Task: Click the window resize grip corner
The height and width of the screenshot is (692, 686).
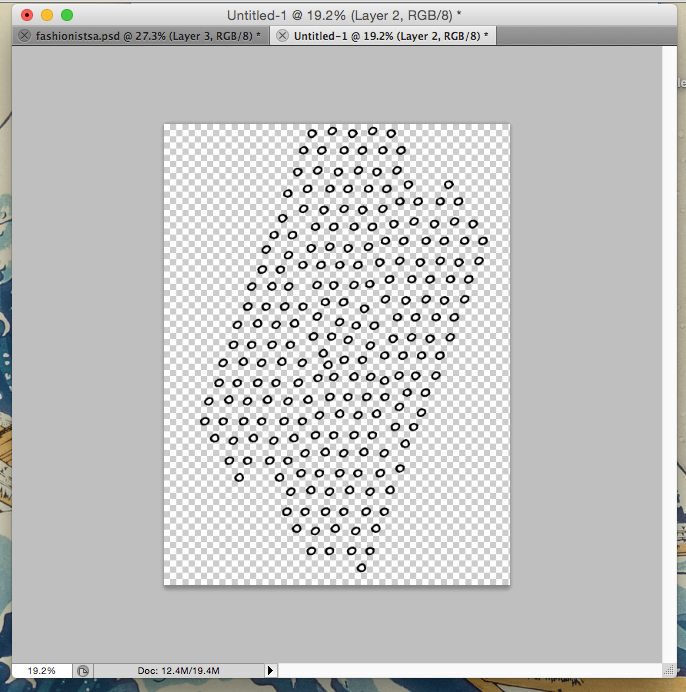Action: pyautogui.click(x=669, y=670)
